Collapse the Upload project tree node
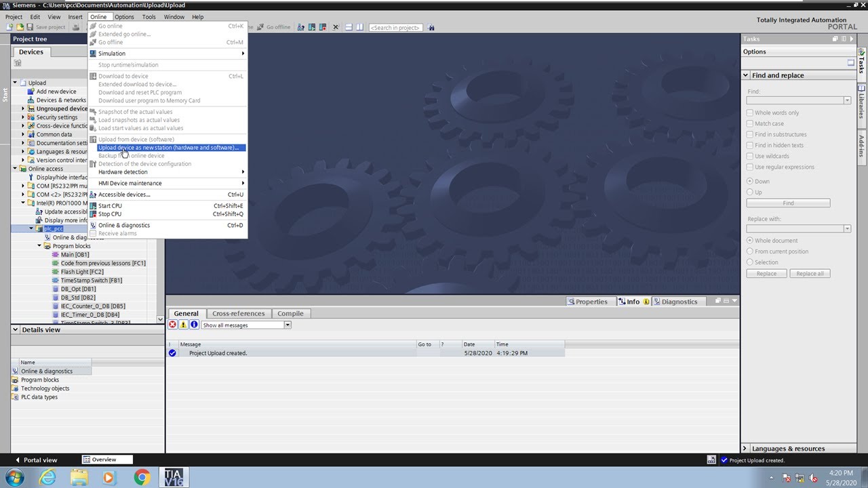Screen dimensions: 868x488 click(x=15, y=83)
